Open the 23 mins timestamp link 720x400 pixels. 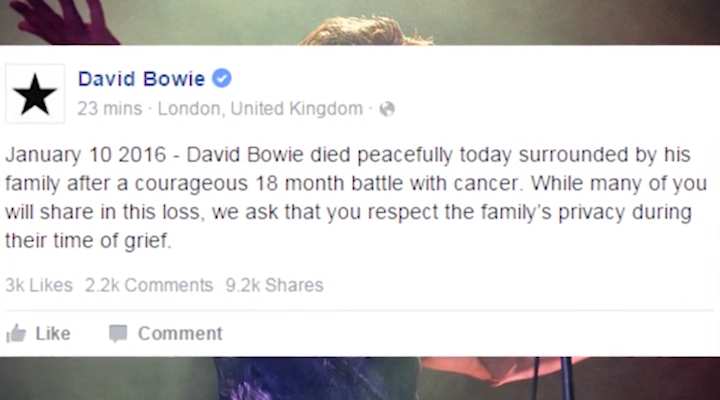pos(110,109)
